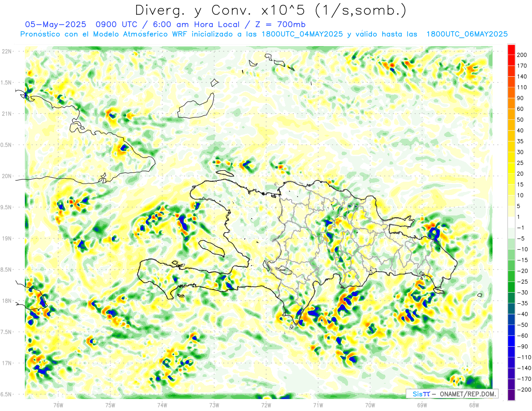Screen dimensions: 532x411
Task: Click the '75W' longitude label
Action: tap(110, 405)
